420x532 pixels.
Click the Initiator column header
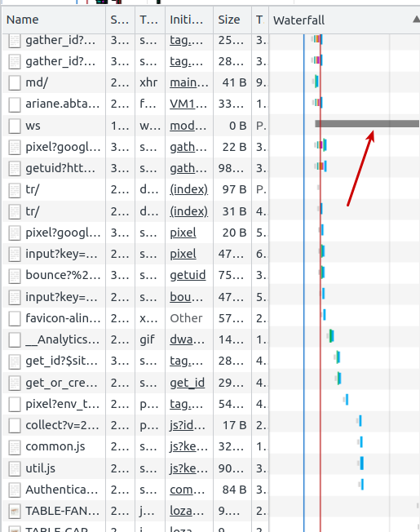click(186, 20)
